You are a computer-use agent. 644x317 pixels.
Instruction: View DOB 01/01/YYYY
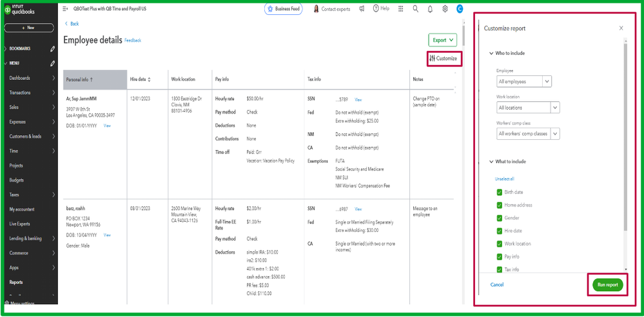pyautogui.click(x=107, y=126)
